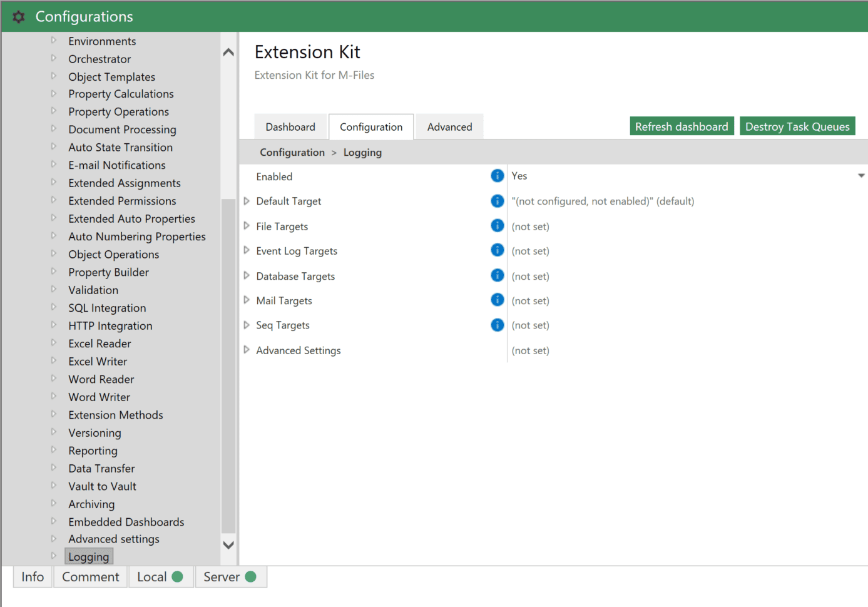
Task: Expand the Event Log Targets row
Action: pyautogui.click(x=247, y=250)
